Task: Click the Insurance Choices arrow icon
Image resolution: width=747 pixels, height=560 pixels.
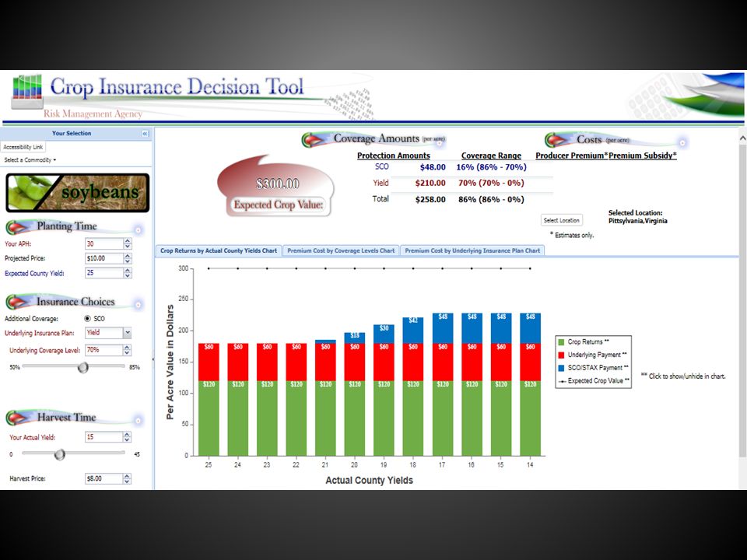Action: (x=17, y=302)
